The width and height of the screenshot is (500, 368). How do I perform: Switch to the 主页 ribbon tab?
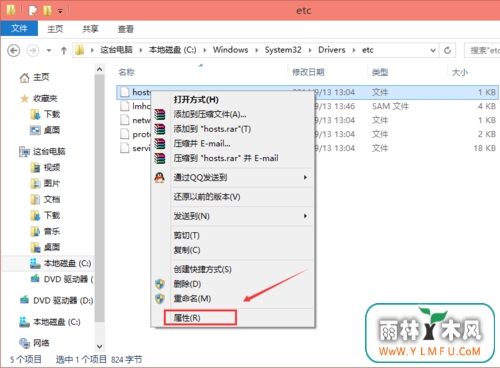coord(55,29)
